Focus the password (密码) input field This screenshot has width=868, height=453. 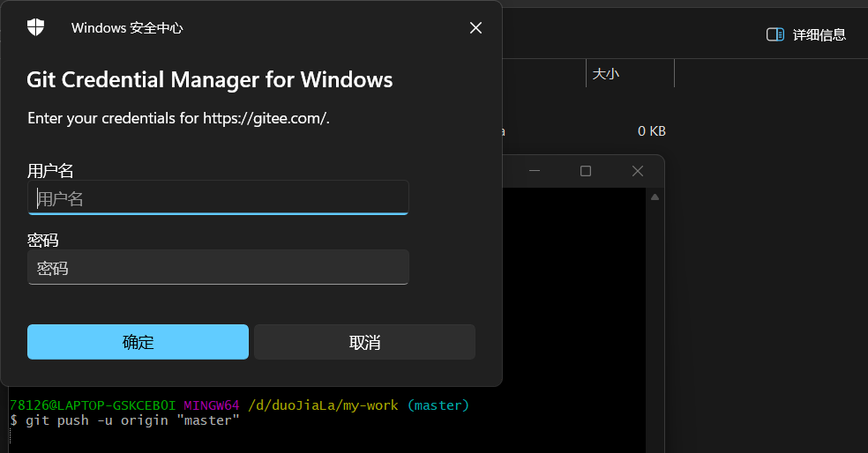coord(218,267)
